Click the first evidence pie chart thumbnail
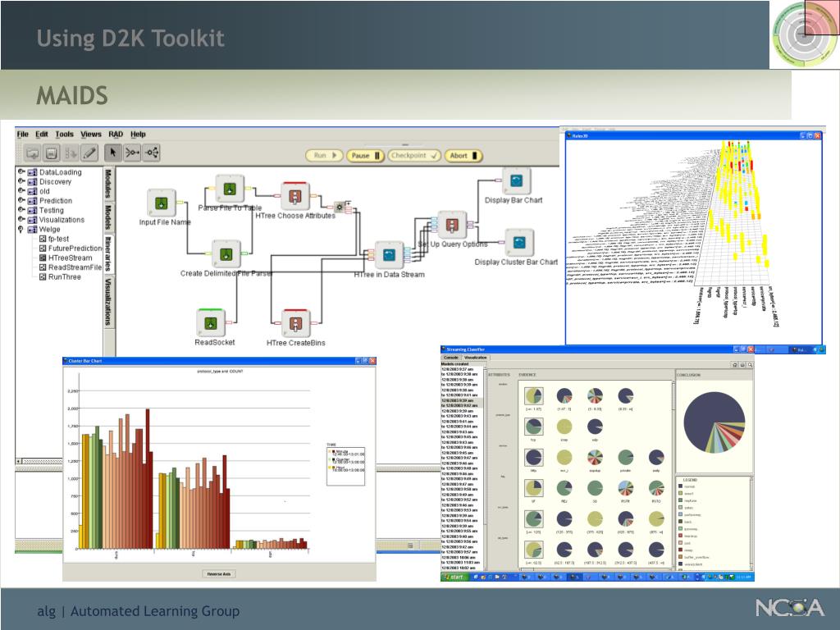This screenshot has height=630, width=840. tap(533, 396)
